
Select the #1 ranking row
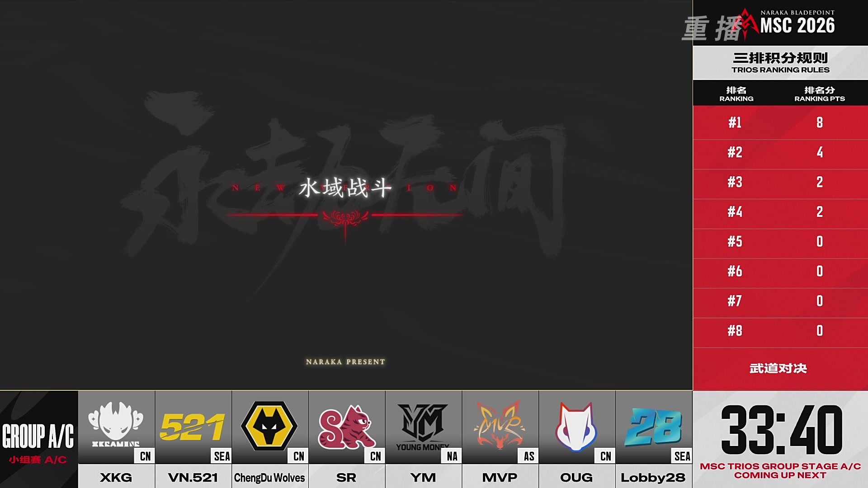coord(780,122)
